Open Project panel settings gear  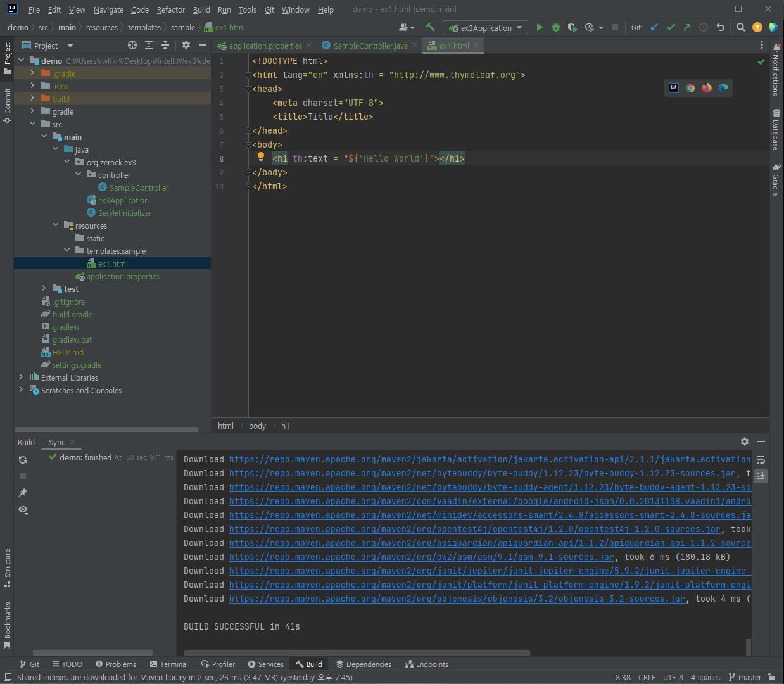point(186,45)
